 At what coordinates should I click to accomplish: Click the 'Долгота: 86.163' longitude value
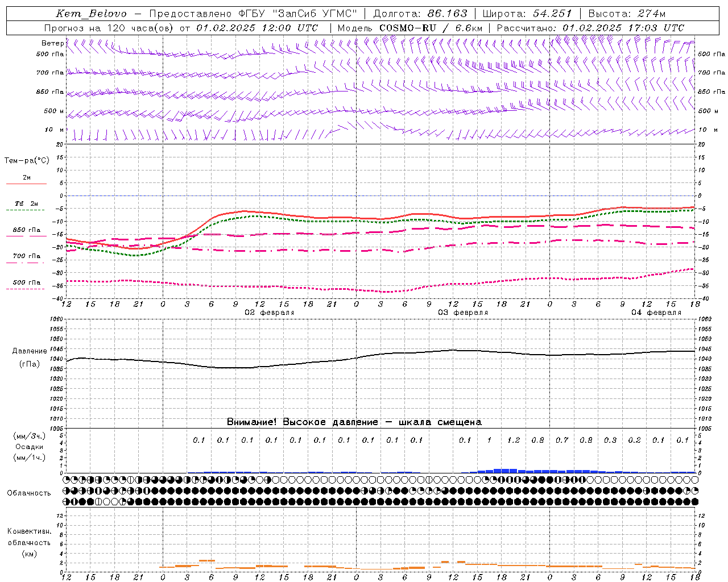420,14
